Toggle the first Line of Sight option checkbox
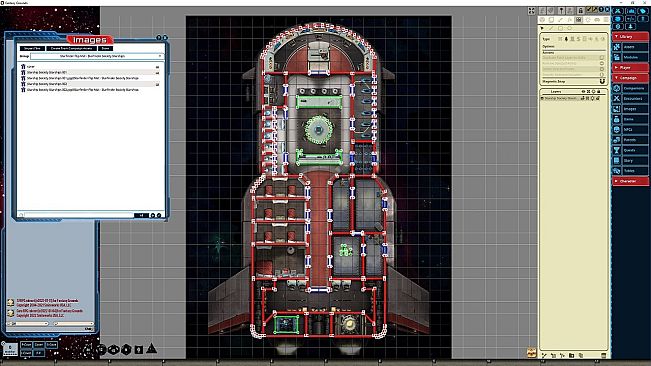Image resolution: width=651 pixels, height=366 pixels. pyautogui.click(x=602, y=58)
